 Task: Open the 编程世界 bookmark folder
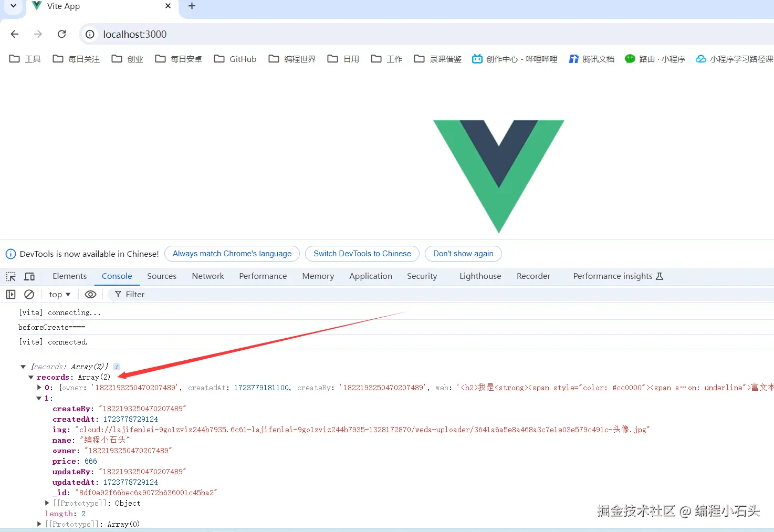(x=292, y=59)
